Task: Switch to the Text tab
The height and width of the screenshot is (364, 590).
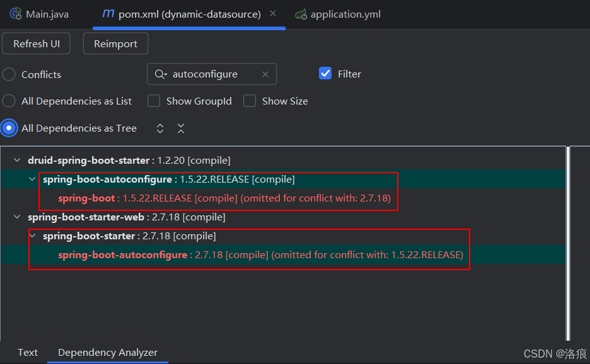Action: pos(27,353)
